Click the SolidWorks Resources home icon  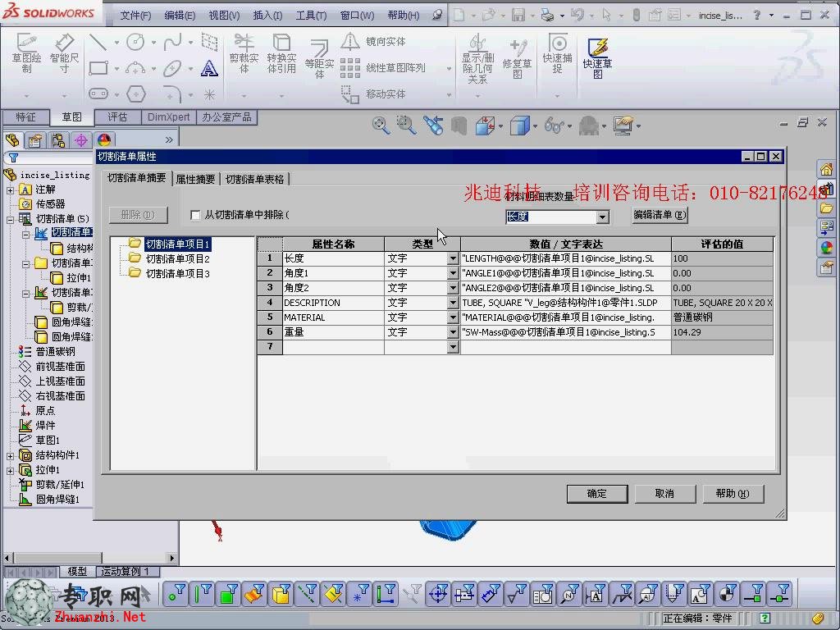[x=826, y=170]
